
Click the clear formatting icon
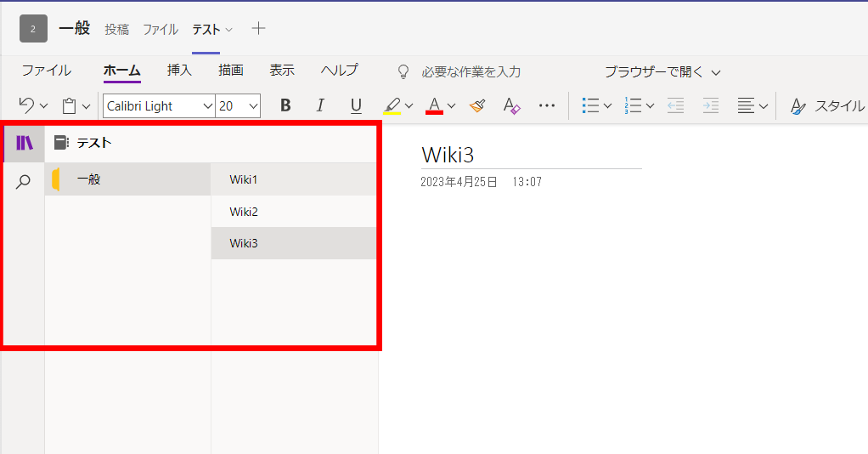point(511,105)
